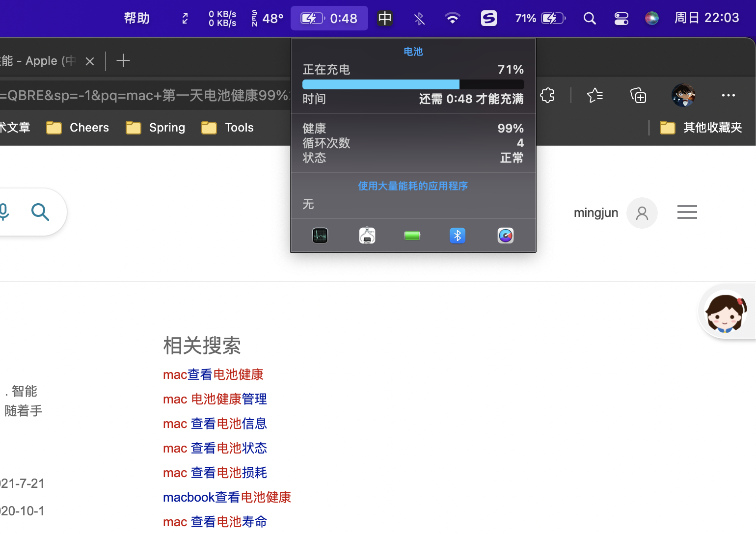756x534 pixels.
Task: Click the battery charge progress bar
Action: point(413,84)
